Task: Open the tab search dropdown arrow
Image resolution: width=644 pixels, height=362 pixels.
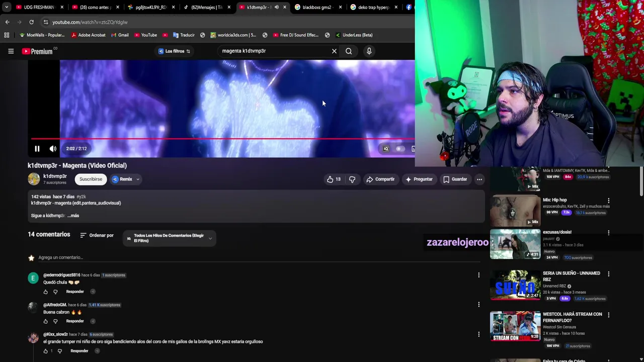Action: (x=7, y=7)
